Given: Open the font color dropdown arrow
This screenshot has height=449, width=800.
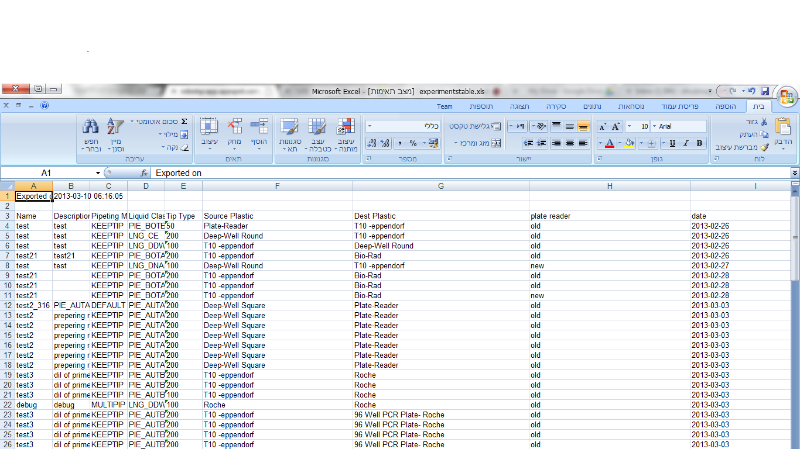Looking at the screenshot, I should pos(600,143).
